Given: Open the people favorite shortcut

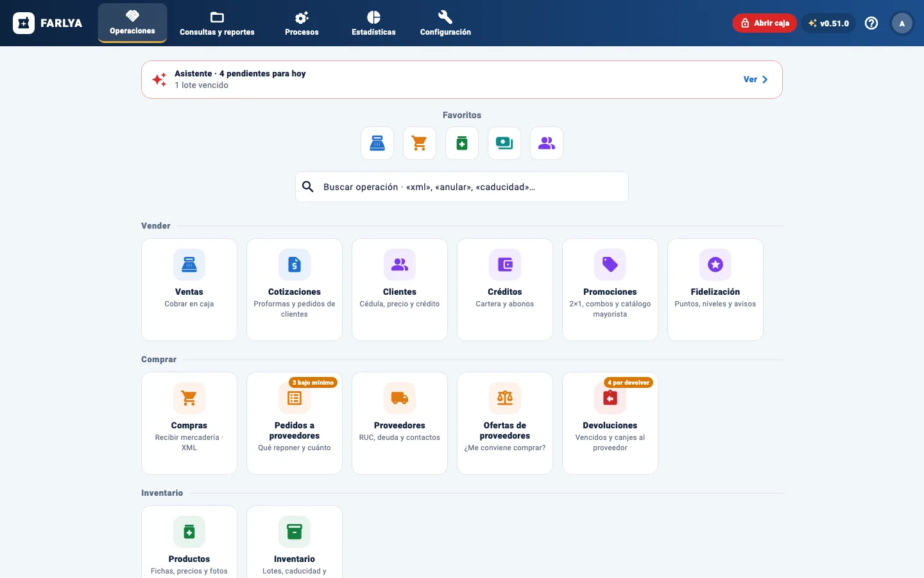Looking at the screenshot, I should coord(547,143).
